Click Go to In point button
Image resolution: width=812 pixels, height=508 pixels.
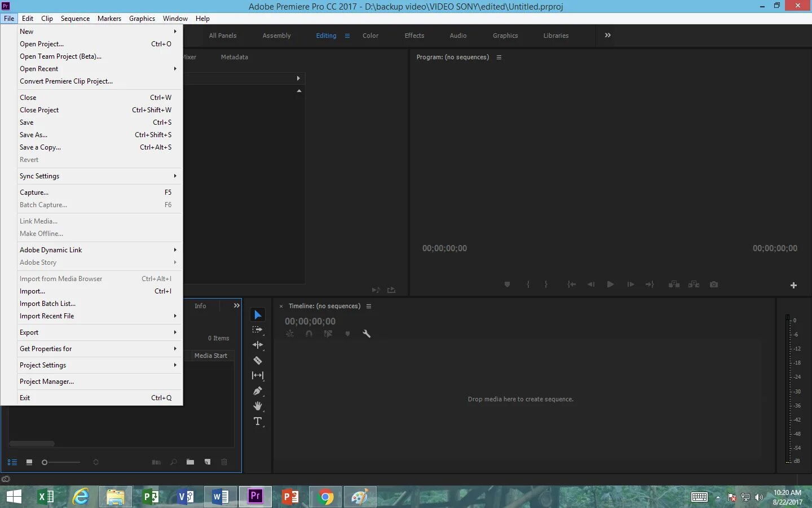[571, 284]
